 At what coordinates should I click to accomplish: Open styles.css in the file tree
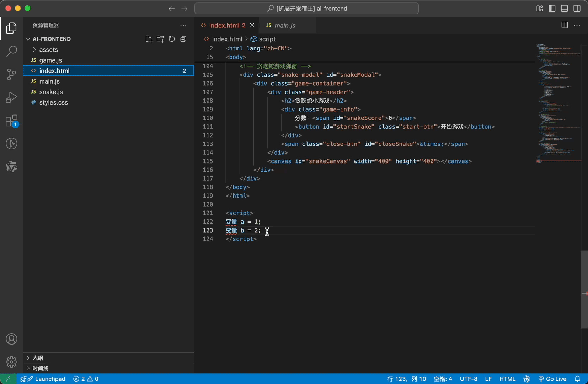pos(53,102)
